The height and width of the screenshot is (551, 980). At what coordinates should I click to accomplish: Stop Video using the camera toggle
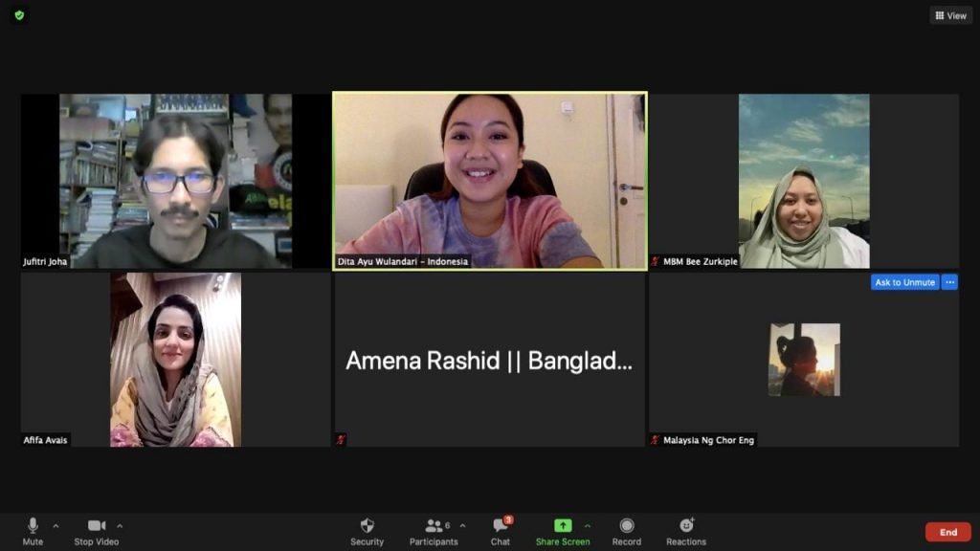pos(97,526)
